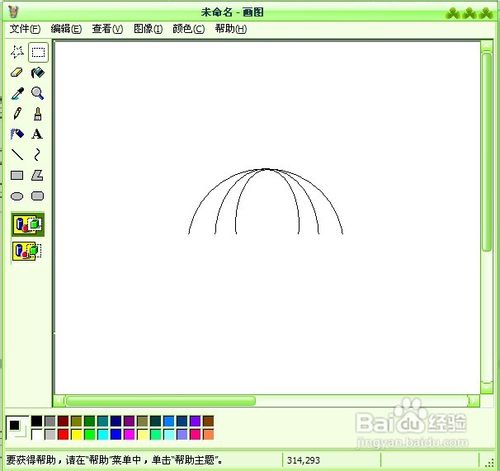
Task: Pick the magenta color swatch
Action: [129, 435]
